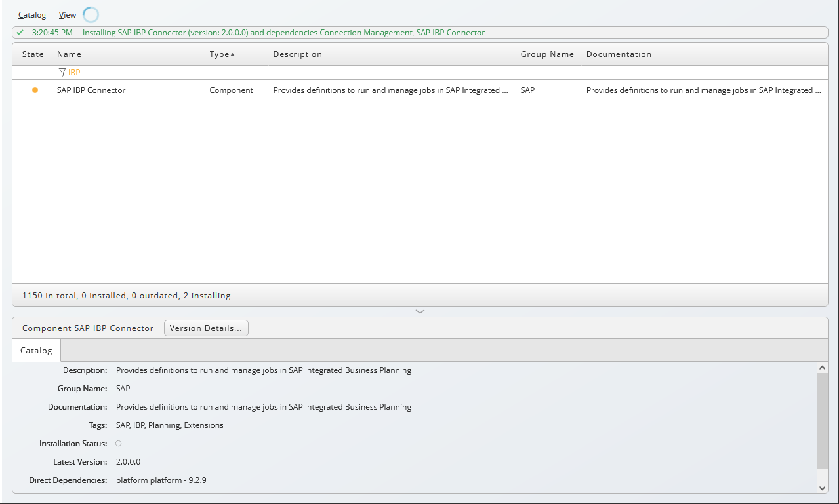
Task: Collapse the details pane with chevron
Action: (x=420, y=311)
